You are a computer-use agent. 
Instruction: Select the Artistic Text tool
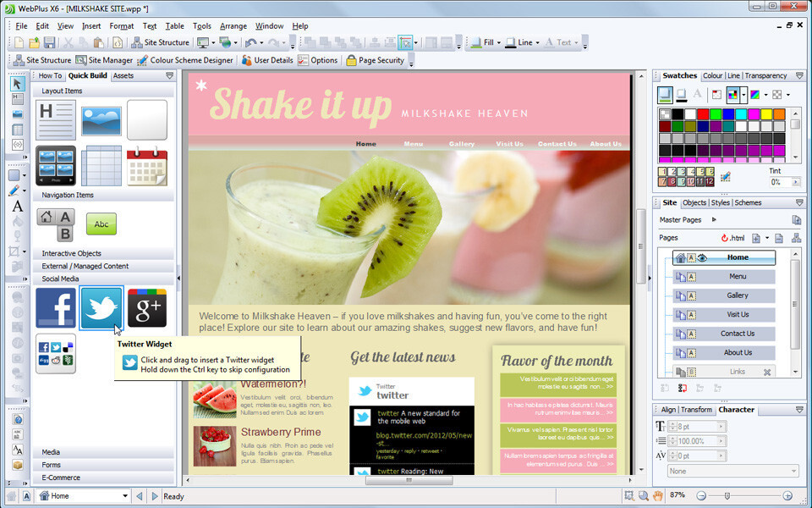[x=17, y=207]
